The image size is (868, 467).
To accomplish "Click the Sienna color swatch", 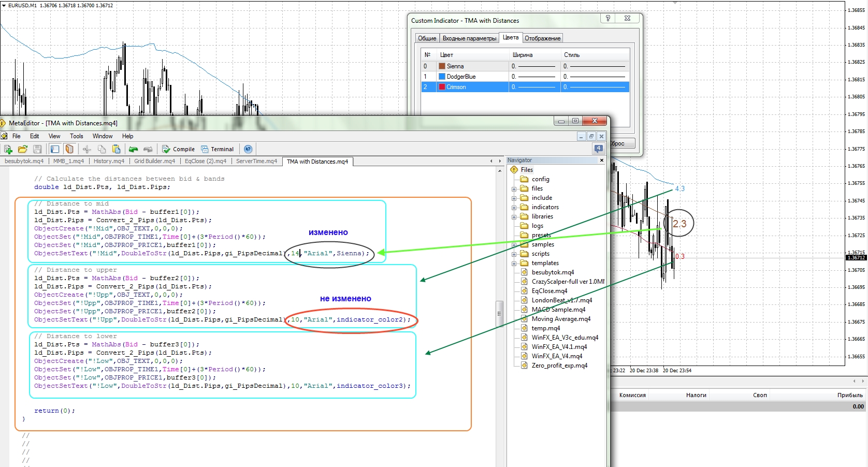I will pos(442,66).
